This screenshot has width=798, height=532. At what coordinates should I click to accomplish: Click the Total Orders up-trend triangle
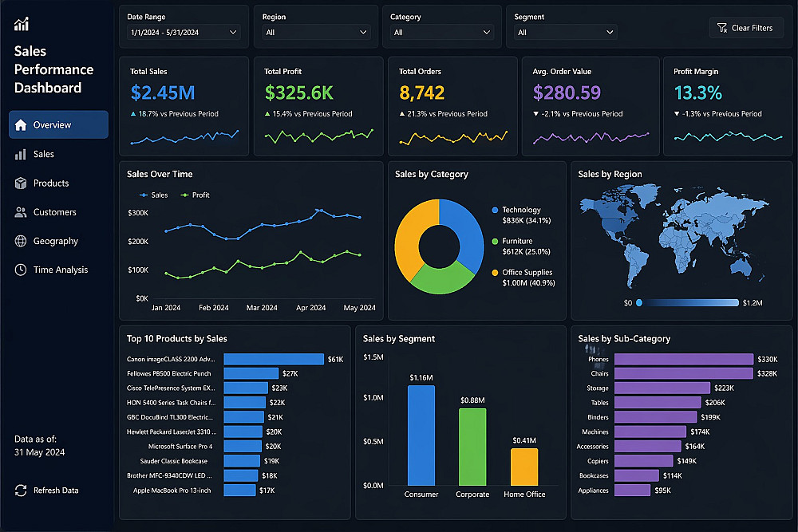(x=402, y=114)
